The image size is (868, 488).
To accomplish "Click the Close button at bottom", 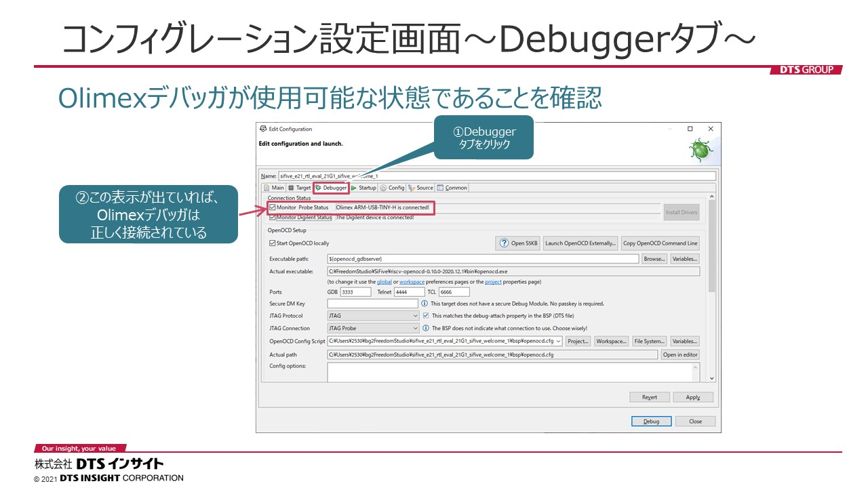I will point(695,421).
